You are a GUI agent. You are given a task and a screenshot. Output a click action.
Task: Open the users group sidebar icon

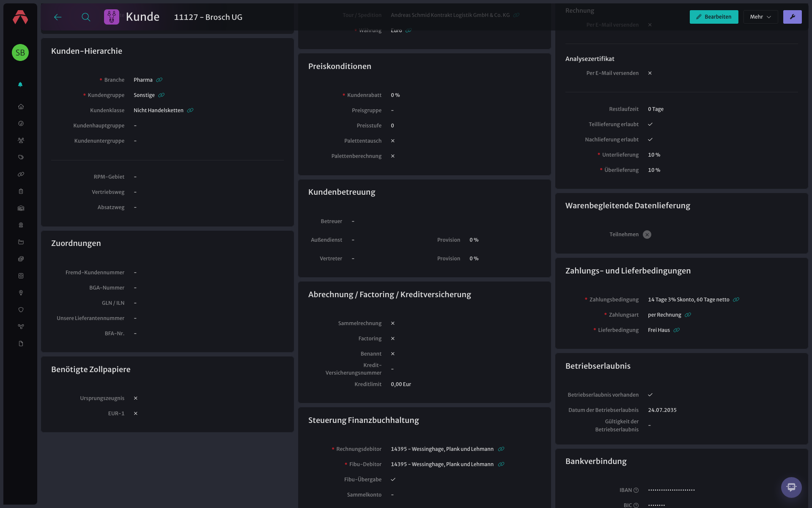(21, 141)
